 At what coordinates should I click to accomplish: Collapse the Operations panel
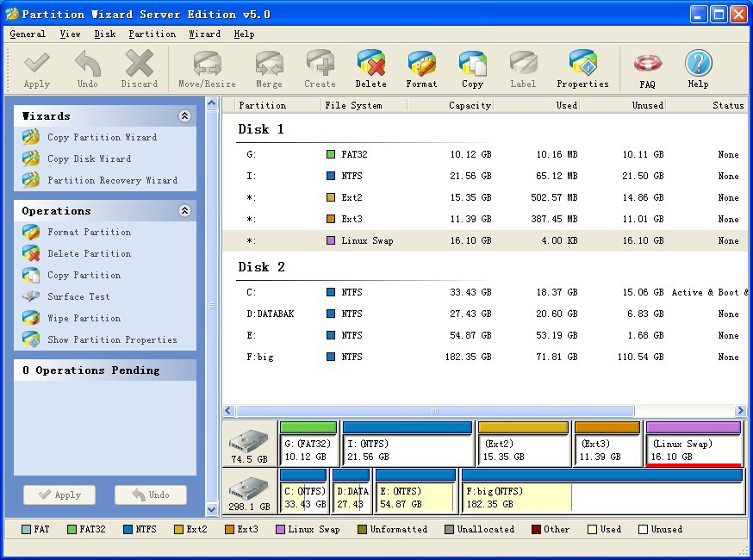[185, 210]
